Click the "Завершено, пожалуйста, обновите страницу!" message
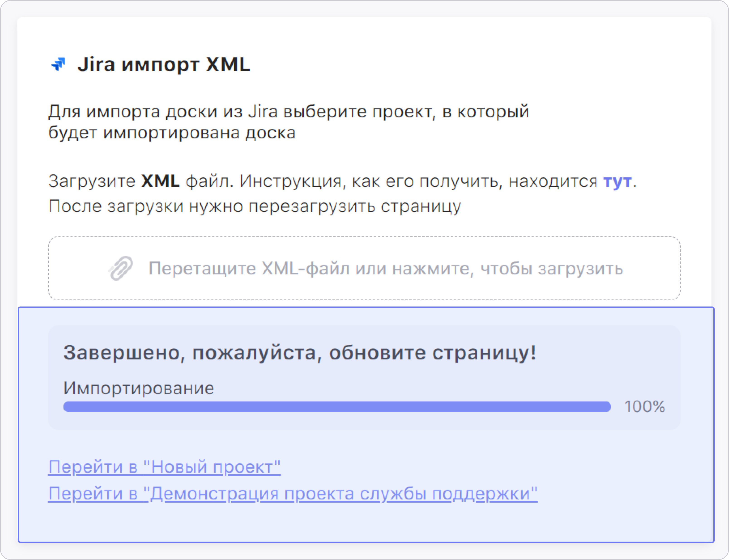Screen dimensions: 729x560 tap(300, 353)
